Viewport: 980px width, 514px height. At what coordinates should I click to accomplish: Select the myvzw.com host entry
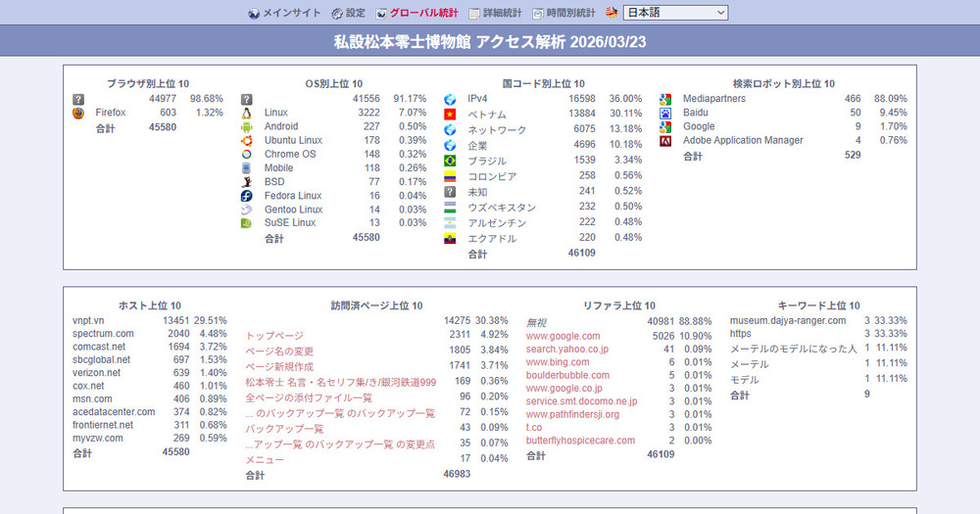tap(97, 439)
